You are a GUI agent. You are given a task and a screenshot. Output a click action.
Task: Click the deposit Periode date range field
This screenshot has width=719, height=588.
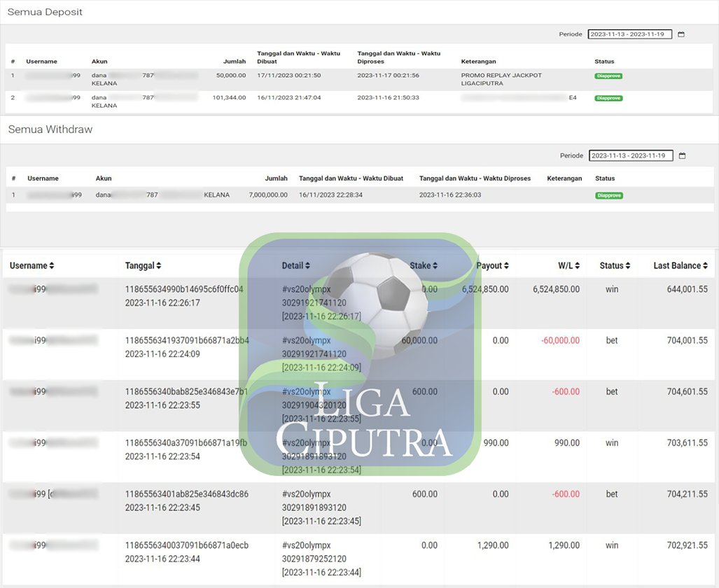[629, 34]
